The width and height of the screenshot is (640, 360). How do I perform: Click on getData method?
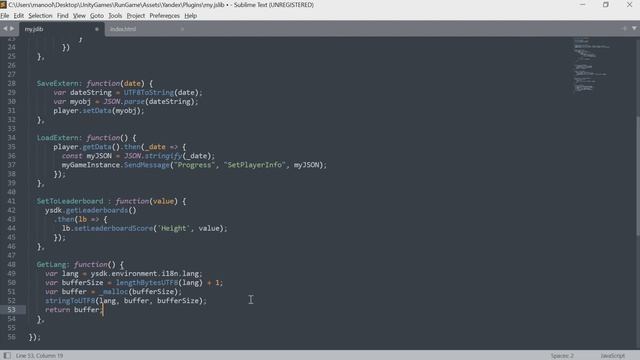tap(97, 147)
